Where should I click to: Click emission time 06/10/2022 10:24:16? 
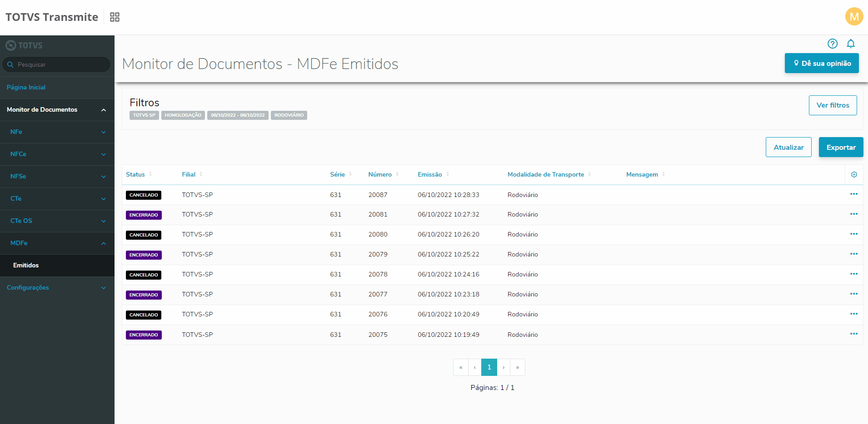pos(449,275)
